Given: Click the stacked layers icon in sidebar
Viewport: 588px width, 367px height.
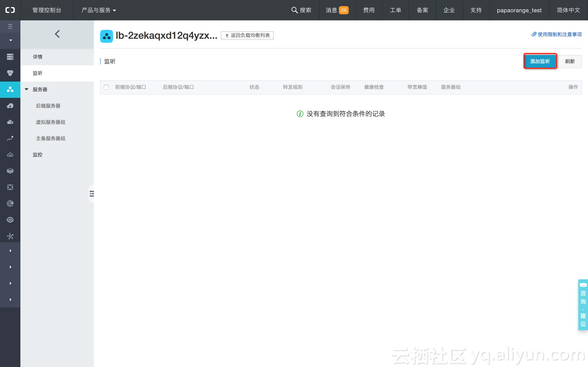Looking at the screenshot, I should pyautogui.click(x=10, y=171).
